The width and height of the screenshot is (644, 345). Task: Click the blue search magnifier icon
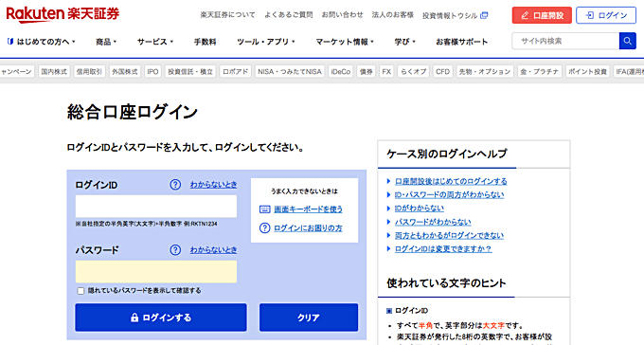[x=627, y=41]
